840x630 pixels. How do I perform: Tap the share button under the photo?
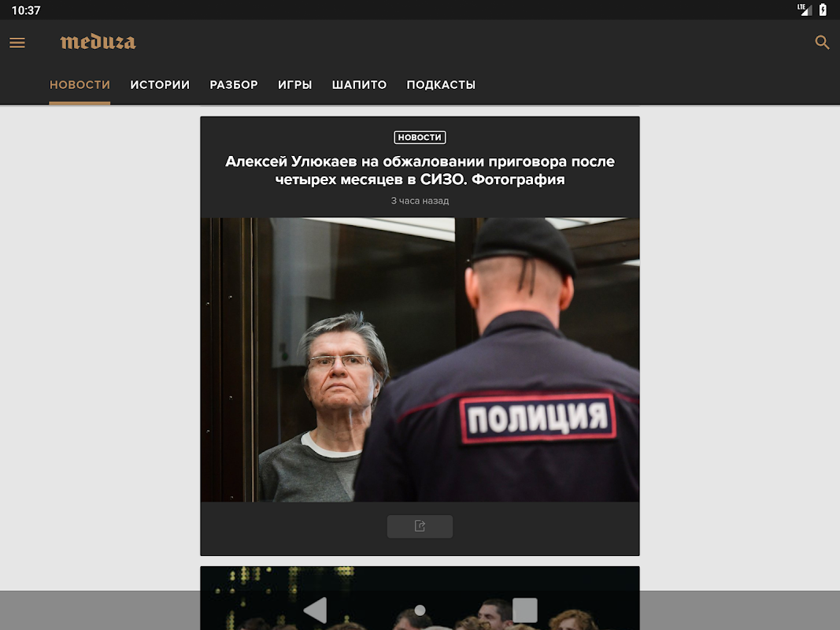tap(420, 526)
